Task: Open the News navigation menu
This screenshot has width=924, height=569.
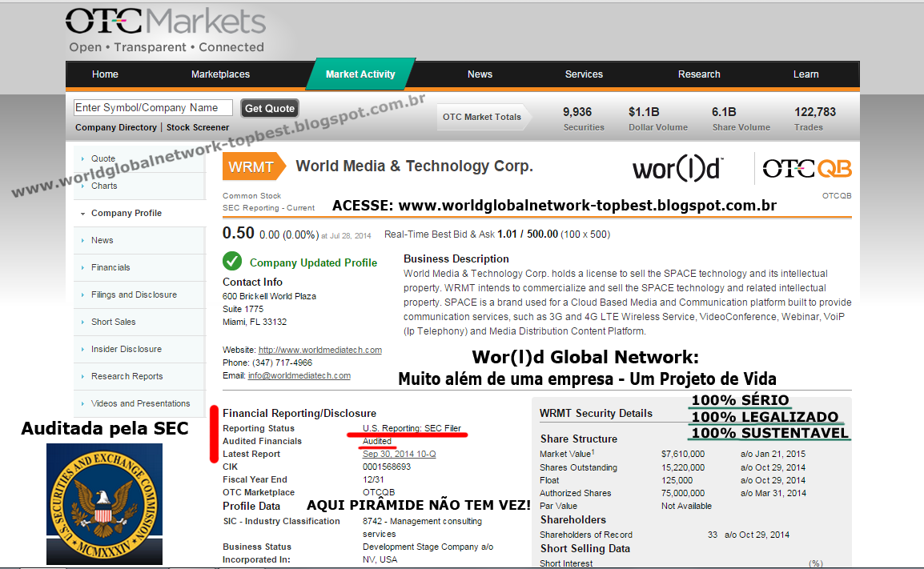Action: [x=480, y=74]
